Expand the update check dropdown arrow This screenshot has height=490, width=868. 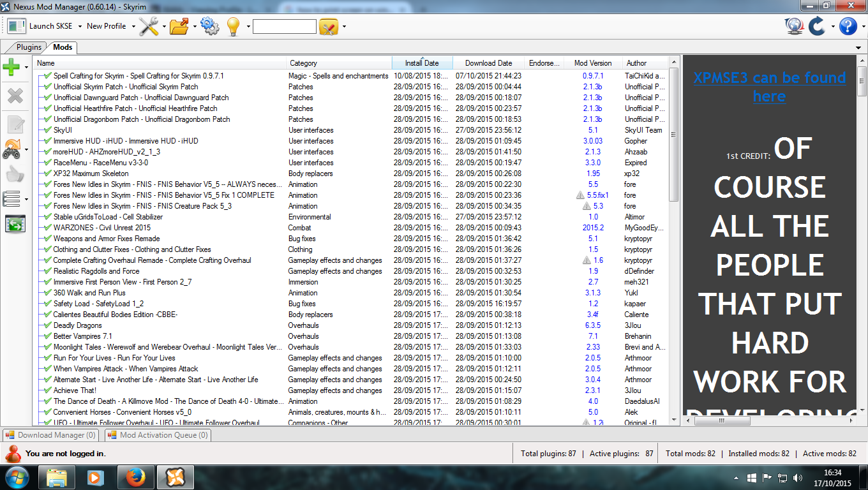(833, 27)
